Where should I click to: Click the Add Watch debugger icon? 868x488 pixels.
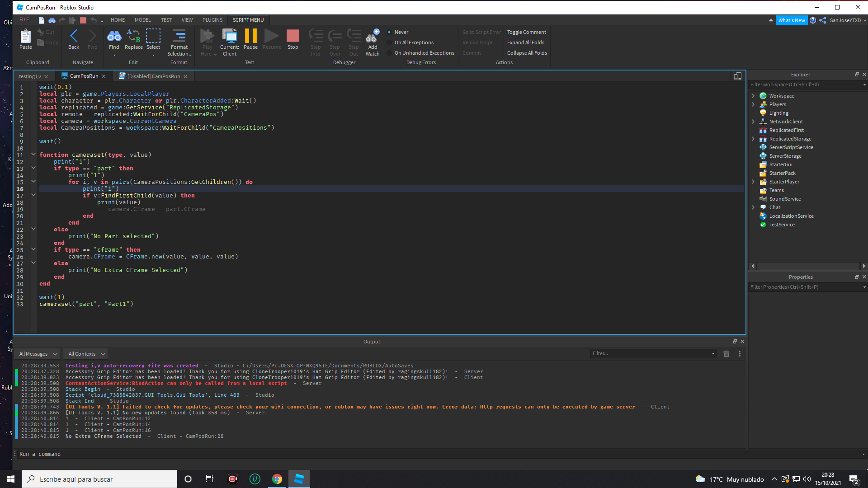[x=373, y=37]
